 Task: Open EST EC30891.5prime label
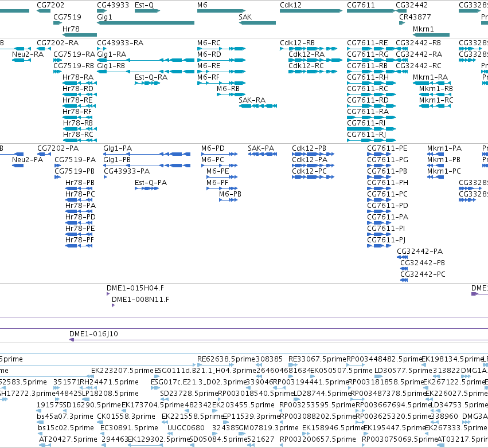click(x=129, y=428)
